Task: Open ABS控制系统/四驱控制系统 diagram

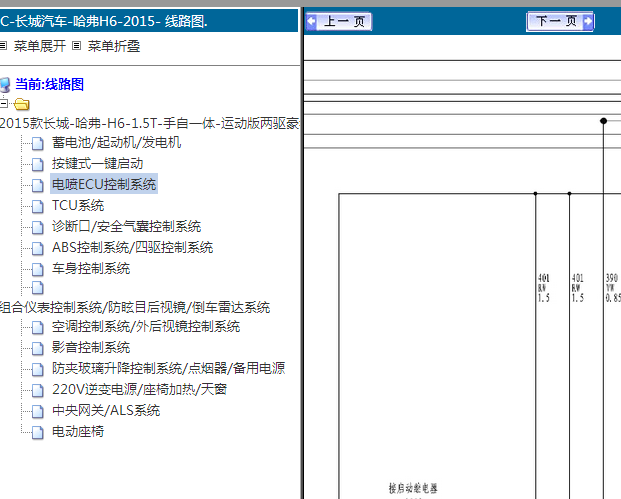Action: (133, 248)
